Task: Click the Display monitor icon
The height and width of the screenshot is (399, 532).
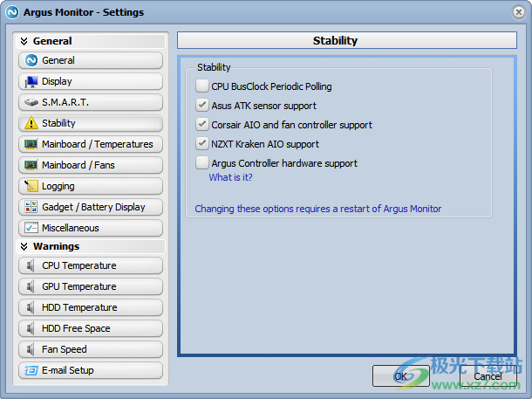Action: (x=31, y=81)
